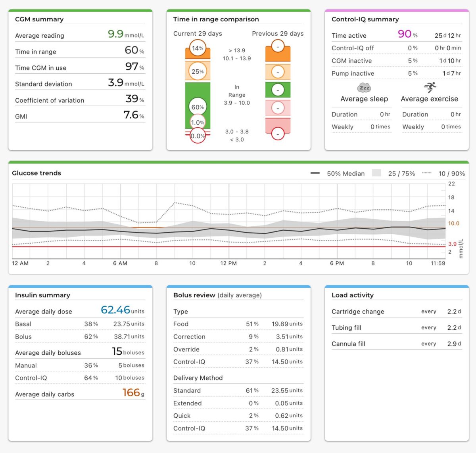This screenshot has height=453, width=476.
Task: Click the "15 boluses" average daily boluses value
Action: [x=128, y=351]
